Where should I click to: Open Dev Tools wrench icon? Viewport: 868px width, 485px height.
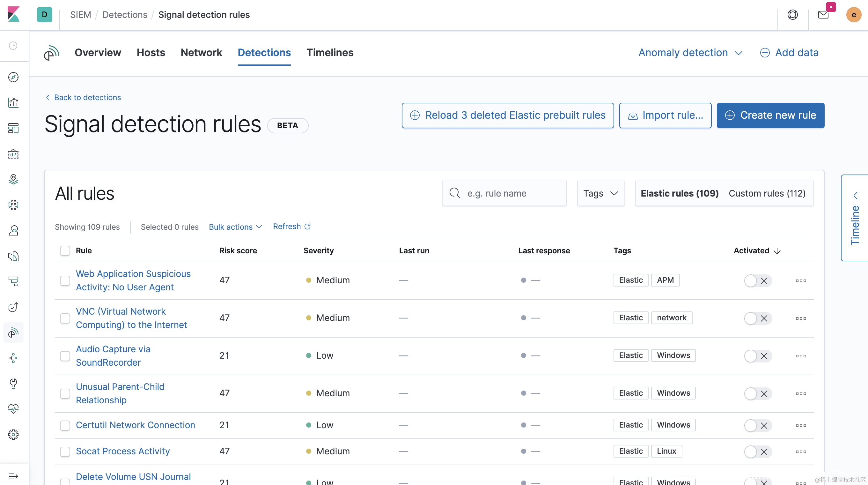click(x=13, y=384)
